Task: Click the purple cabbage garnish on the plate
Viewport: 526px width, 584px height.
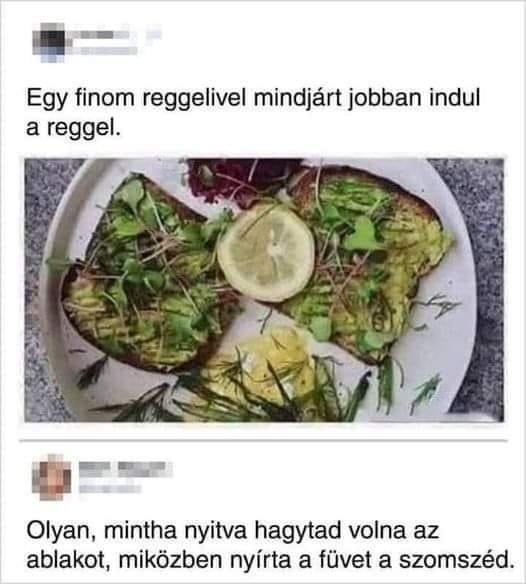Action: [x=242, y=178]
